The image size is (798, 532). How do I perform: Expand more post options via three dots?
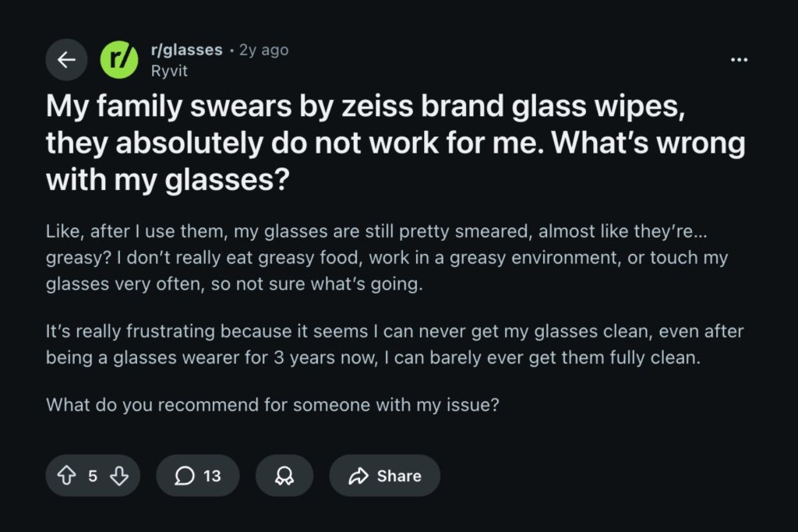(739, 58)
